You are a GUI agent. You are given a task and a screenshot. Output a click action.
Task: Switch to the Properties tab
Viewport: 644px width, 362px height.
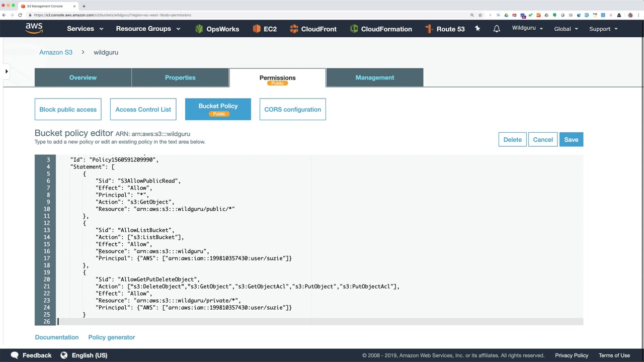click(x=180, y=77)
